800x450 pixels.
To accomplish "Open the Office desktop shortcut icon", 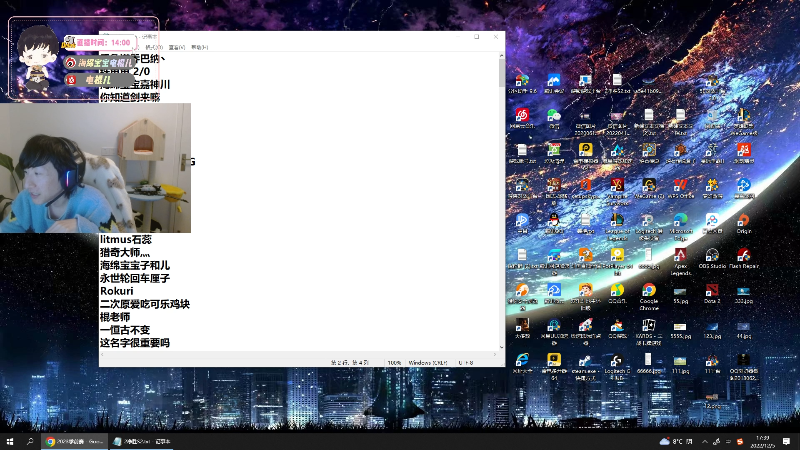I will tap(585, 188).
